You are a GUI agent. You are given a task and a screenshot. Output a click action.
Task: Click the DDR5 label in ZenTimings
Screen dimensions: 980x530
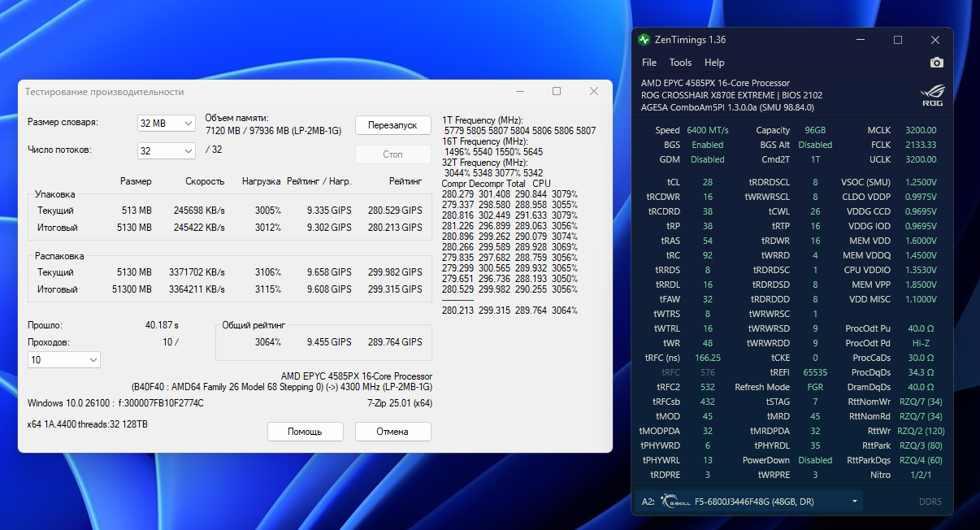[x=930, y=502]
